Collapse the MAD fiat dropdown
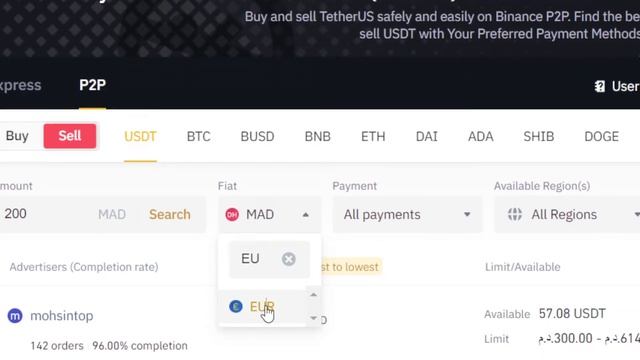The width and height of the screenshot is (640, 360). point(269,215)
